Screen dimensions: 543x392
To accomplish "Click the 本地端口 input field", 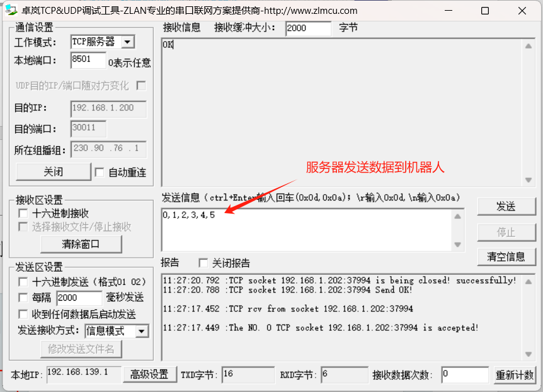I will point(88,61).
